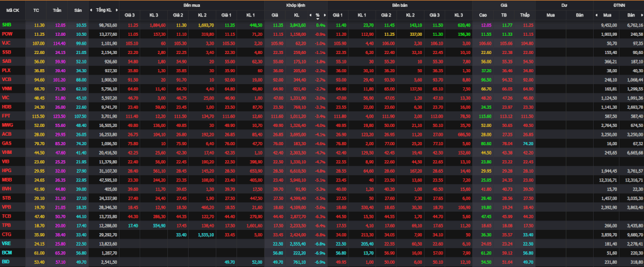Click right arrow beside ĐTNN Bán header
The image size is (644, 267).
[x=641, y=15]
